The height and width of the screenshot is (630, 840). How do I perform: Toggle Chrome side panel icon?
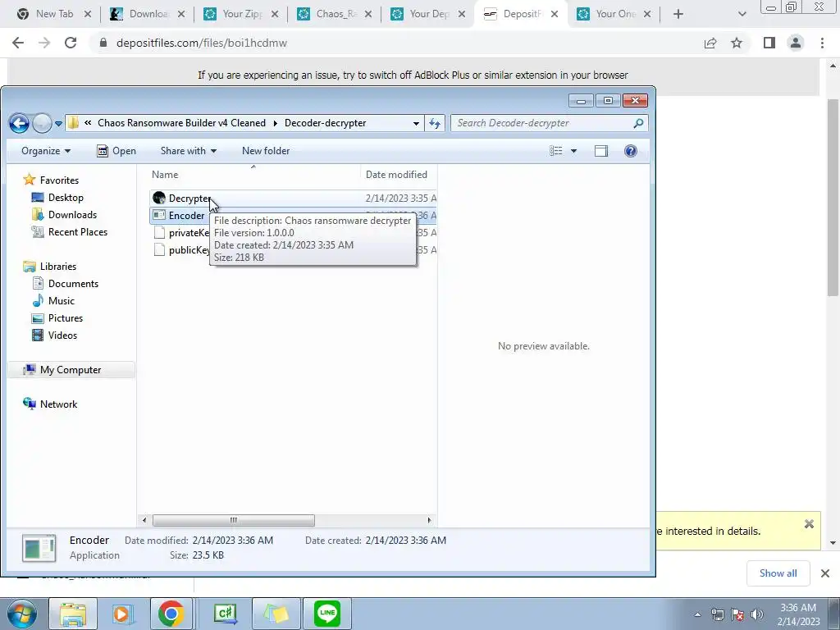coord(769,43)
